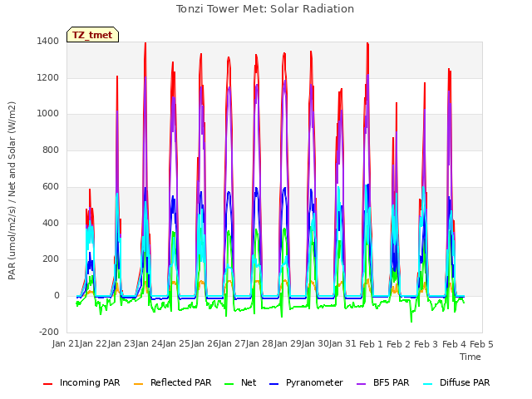Viewport: 532px width, 399px height.
Task: Click the orange Reflected PAR legend swatch
Action: tap(139, 384)
